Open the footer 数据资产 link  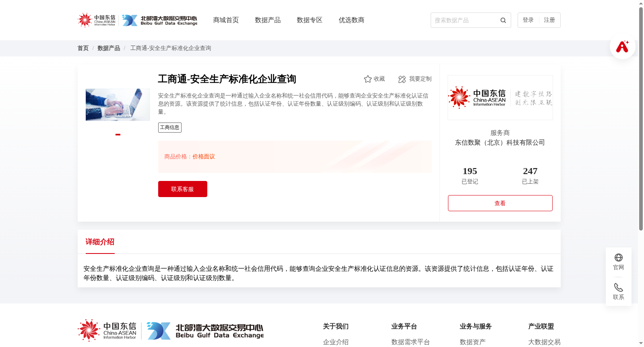pos(473,342)
